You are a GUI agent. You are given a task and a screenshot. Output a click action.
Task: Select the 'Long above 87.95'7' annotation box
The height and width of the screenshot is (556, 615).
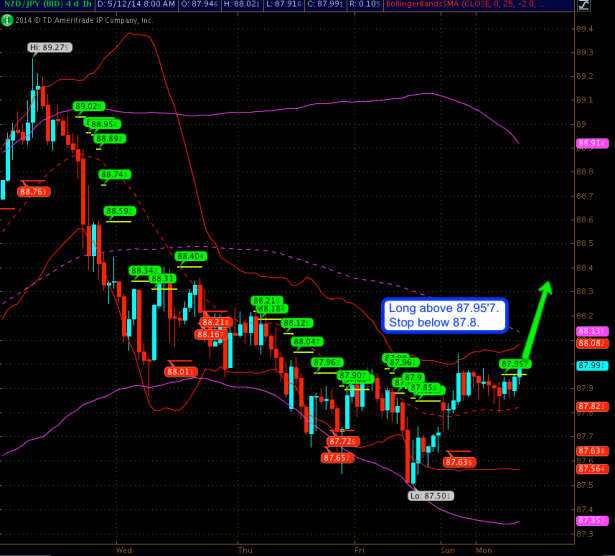coord(445,316)
